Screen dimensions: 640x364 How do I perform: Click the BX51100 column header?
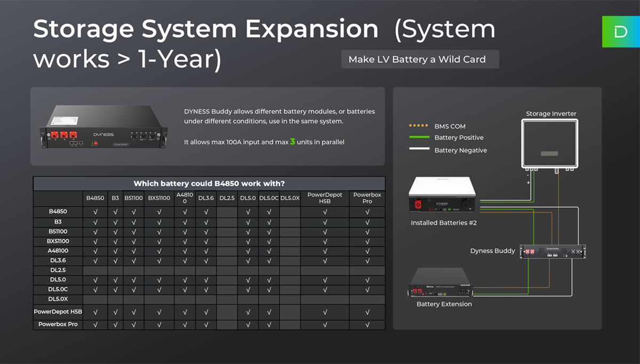[x=159, y=198]
